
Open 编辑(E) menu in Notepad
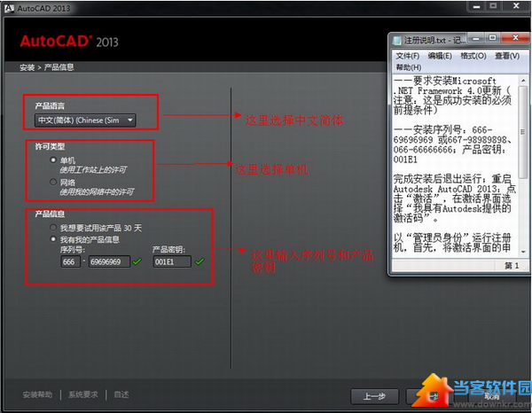(440, 56)
